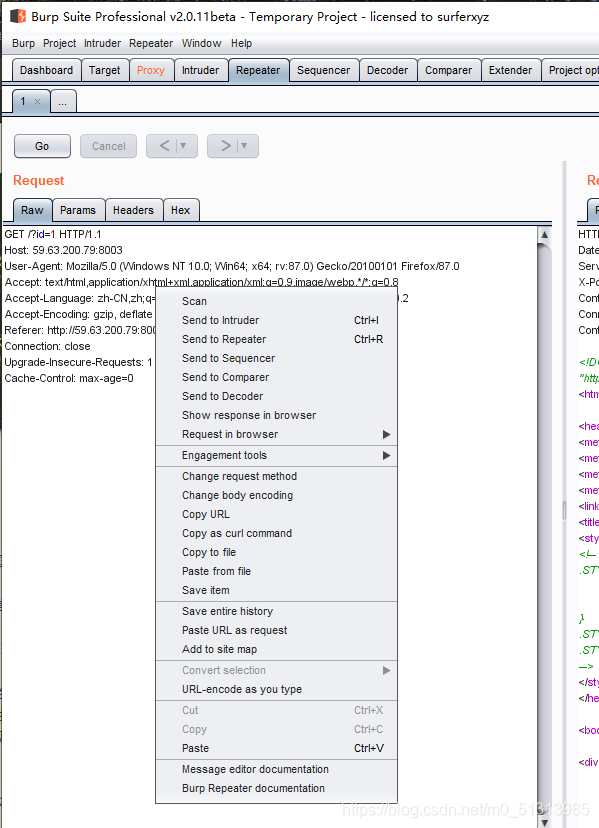Choose Save entire history
599x828 pixels.
click(276, 611)
